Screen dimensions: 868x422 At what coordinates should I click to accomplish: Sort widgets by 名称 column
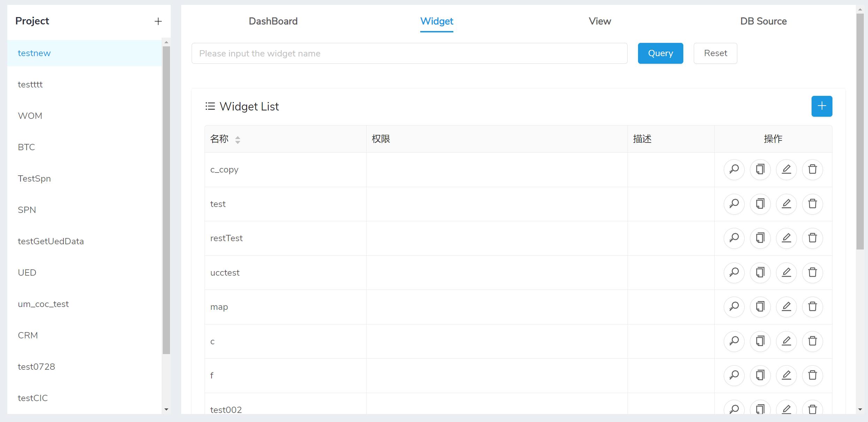(x=237, y=140)
